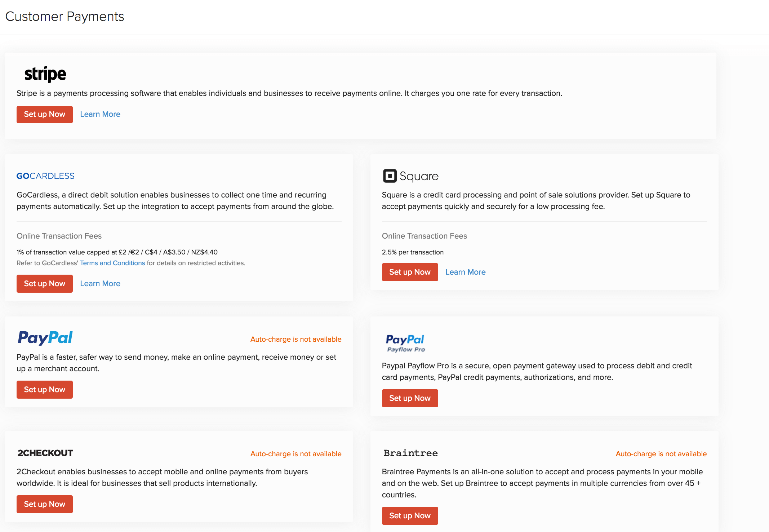Open Learn More for GoCardless
Screen dimensions: 769x532
tap(100, 284)
